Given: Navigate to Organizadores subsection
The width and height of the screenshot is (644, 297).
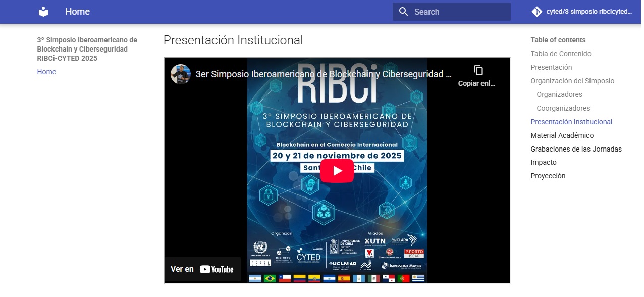Looking at the screenshot, I should [559, 94].
